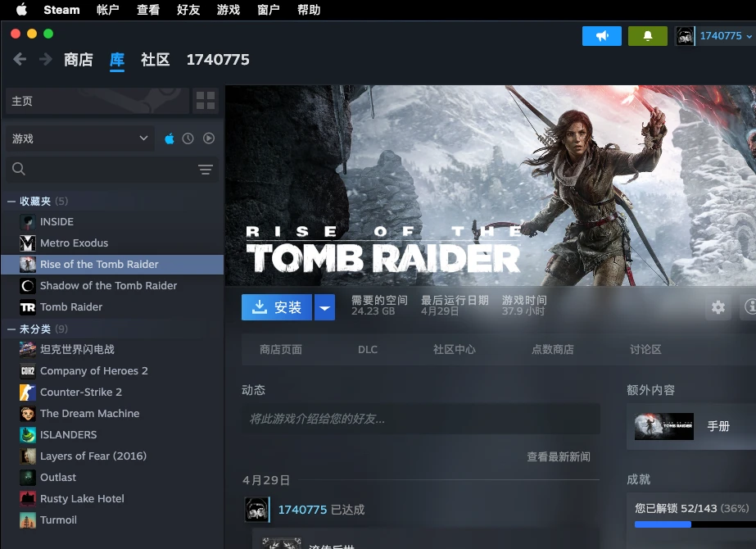
Task: Collapse the 收藏夹 category
Action: point(11,202)
